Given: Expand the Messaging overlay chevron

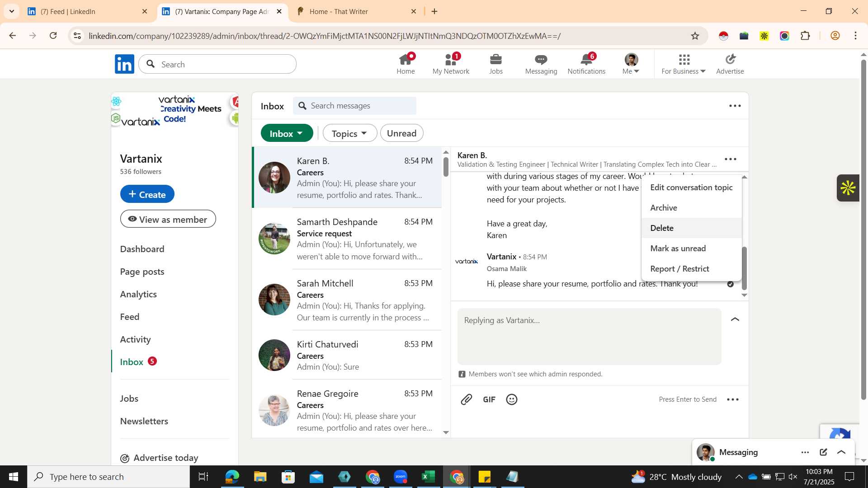Looking at the screenshot, I should coord(841,452).
